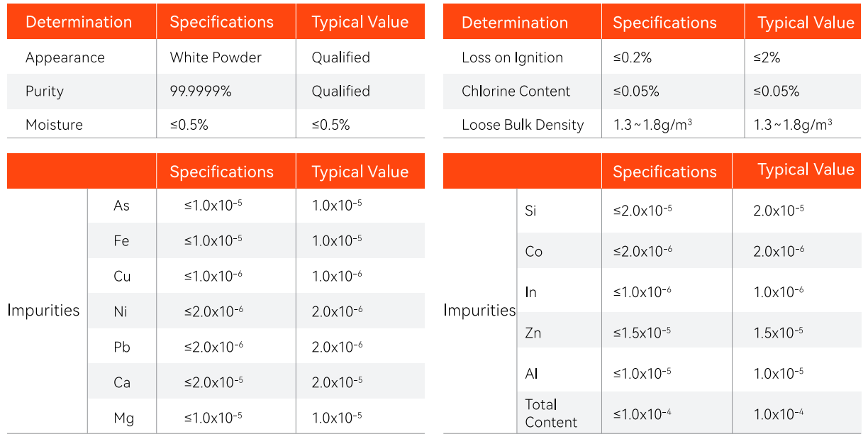Select the Mg impurity element cell

123,418
